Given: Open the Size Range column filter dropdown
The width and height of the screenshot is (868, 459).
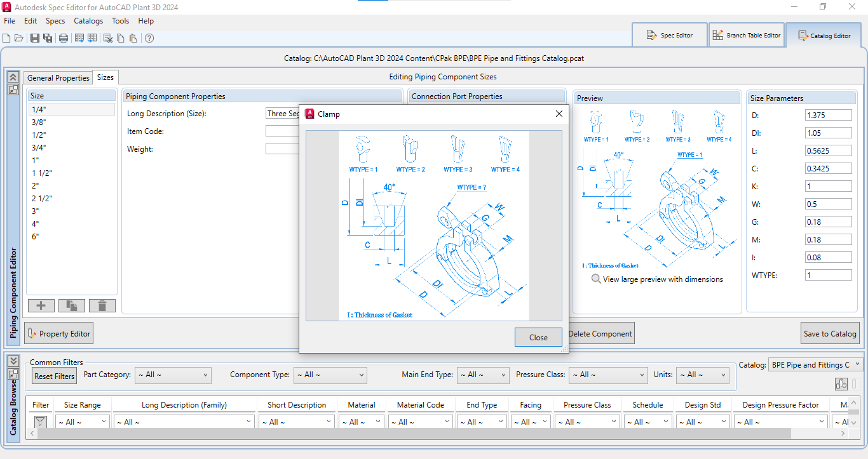Looking at the screenshot, I should [x=82, y=422].
